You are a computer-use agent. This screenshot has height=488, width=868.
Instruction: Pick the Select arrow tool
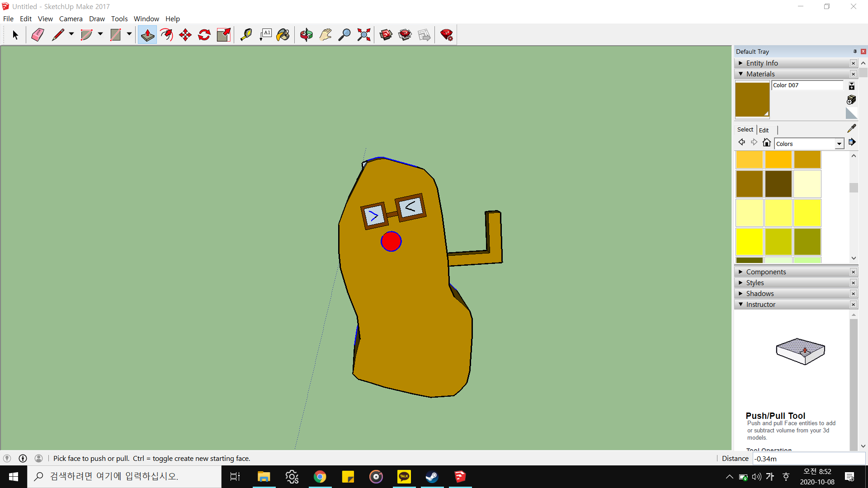15,35
